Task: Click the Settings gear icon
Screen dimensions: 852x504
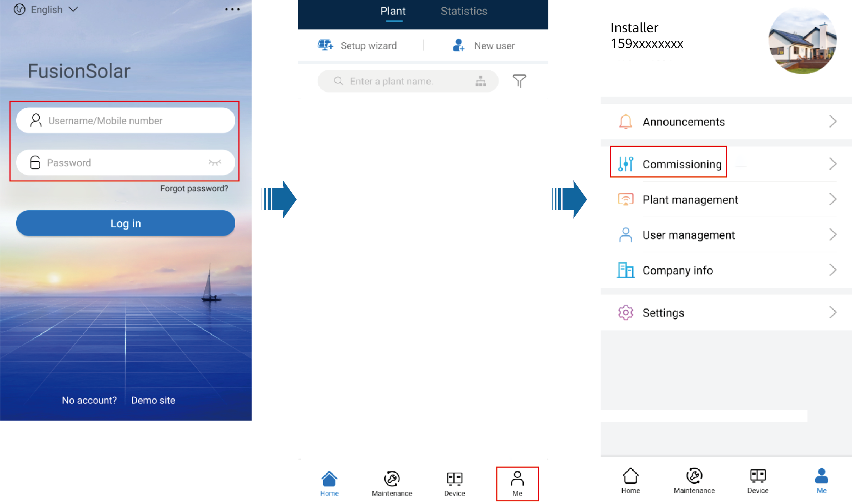Action: point(626,312)
